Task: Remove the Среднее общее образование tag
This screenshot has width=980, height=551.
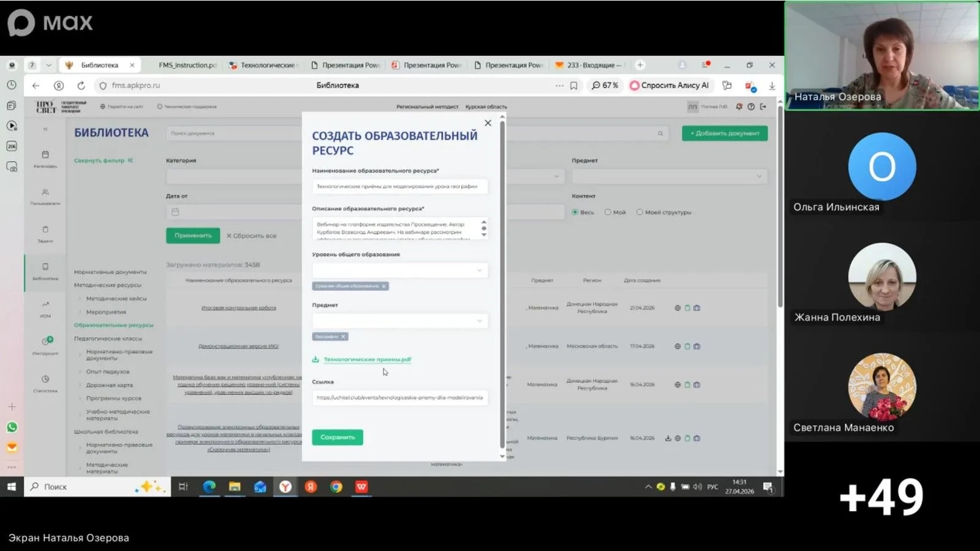Action: [384, 286]
